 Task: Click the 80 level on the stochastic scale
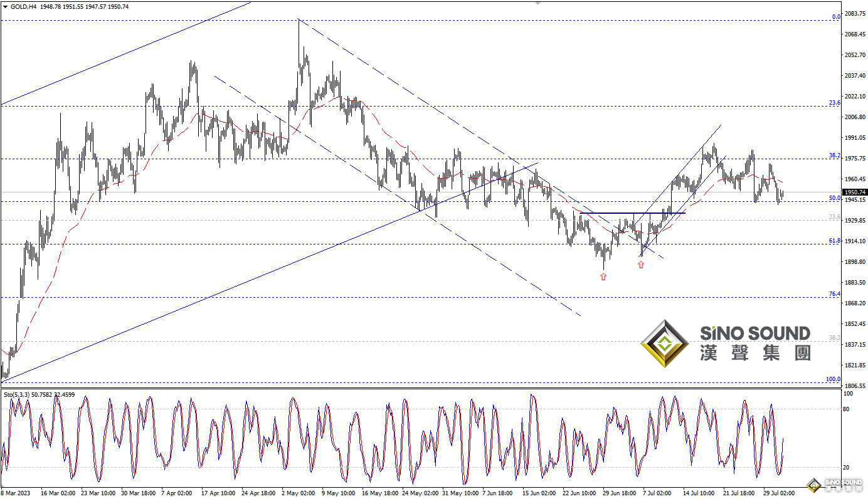coord(848,409)
